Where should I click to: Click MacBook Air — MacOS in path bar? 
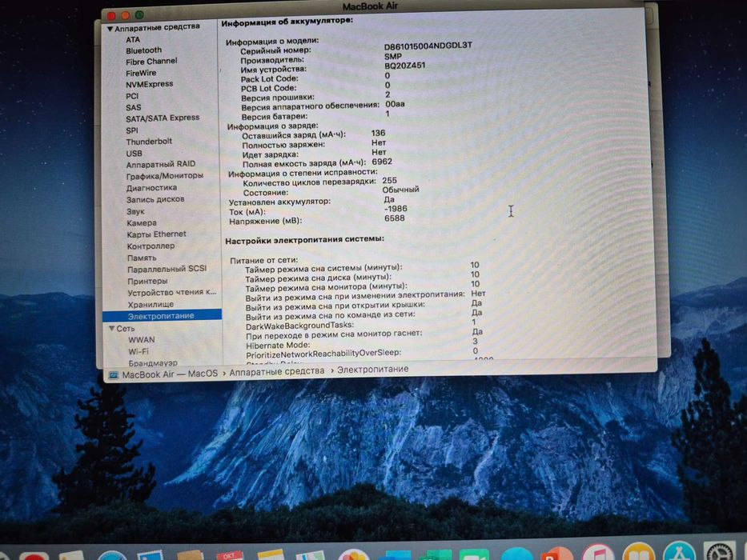(x=170, y=374)
